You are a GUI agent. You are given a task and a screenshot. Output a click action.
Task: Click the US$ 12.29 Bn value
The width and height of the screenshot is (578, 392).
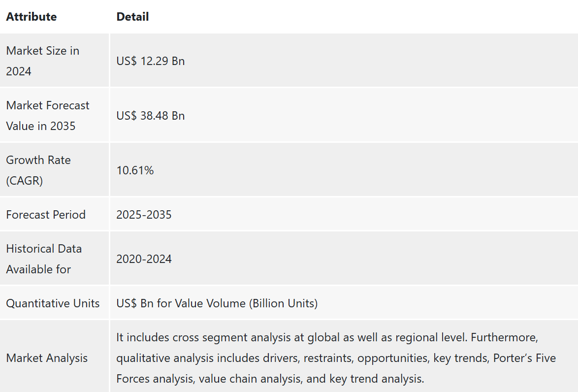pos(150,61)
